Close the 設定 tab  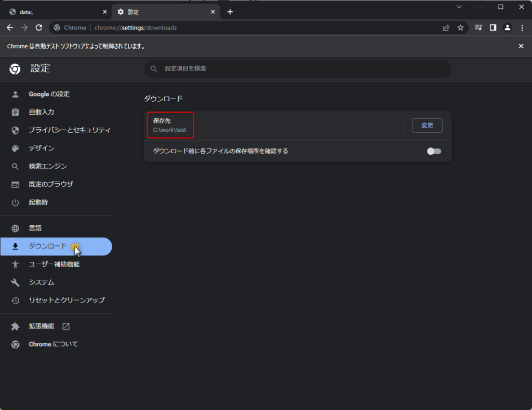[212, 12]
